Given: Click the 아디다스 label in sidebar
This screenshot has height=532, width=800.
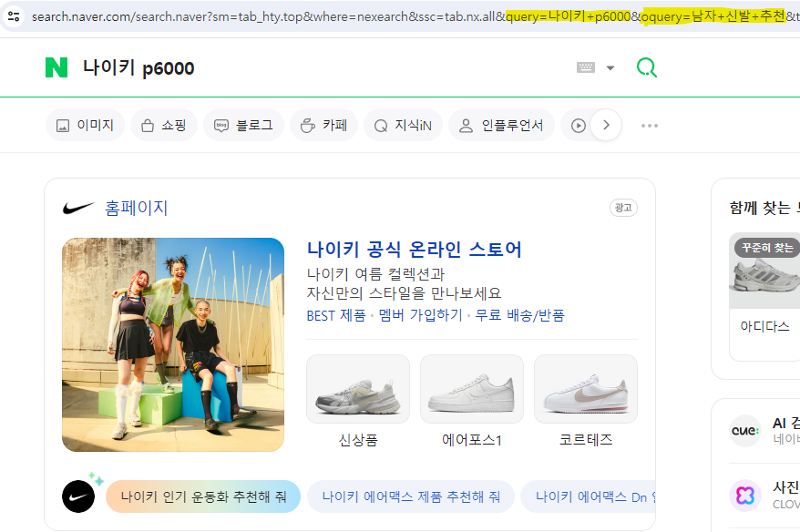Looking at the screenshot, I should (764, 326).
